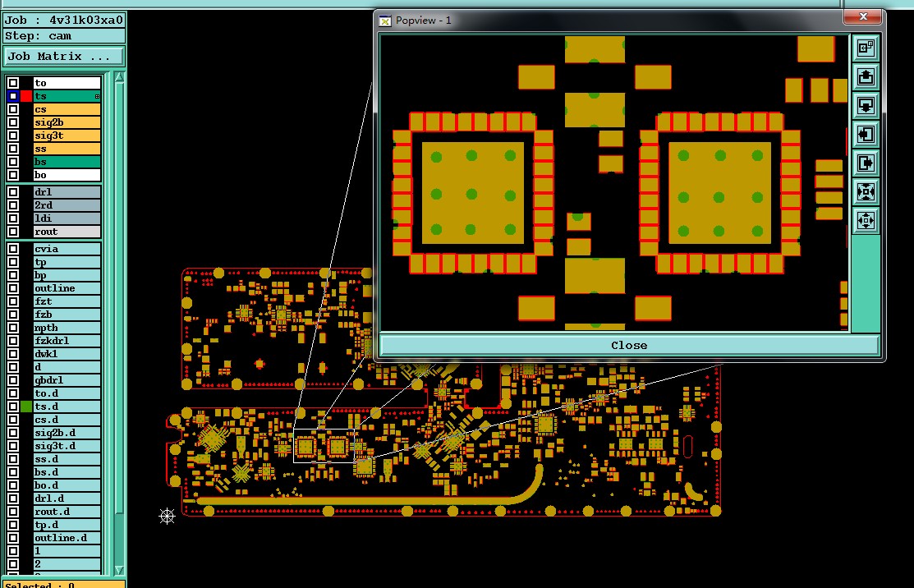
Task: Toggle the checkbox for layer to
Action: coord(13,83)
